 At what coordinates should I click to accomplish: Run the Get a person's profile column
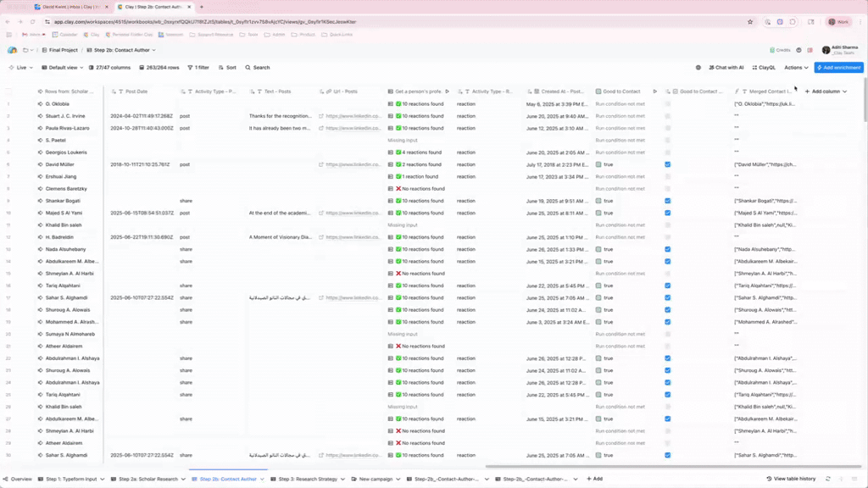coord(448,91)
